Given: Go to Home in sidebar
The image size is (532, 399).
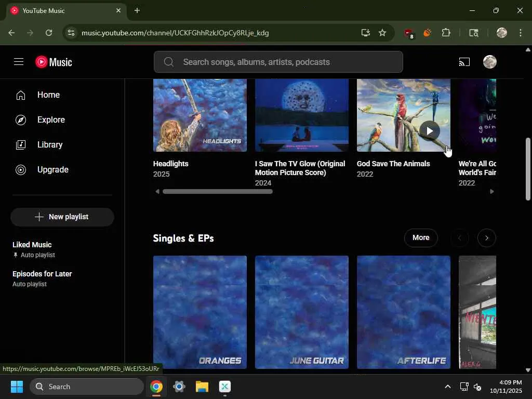Looking at the screenshot, I should point(48,95).
